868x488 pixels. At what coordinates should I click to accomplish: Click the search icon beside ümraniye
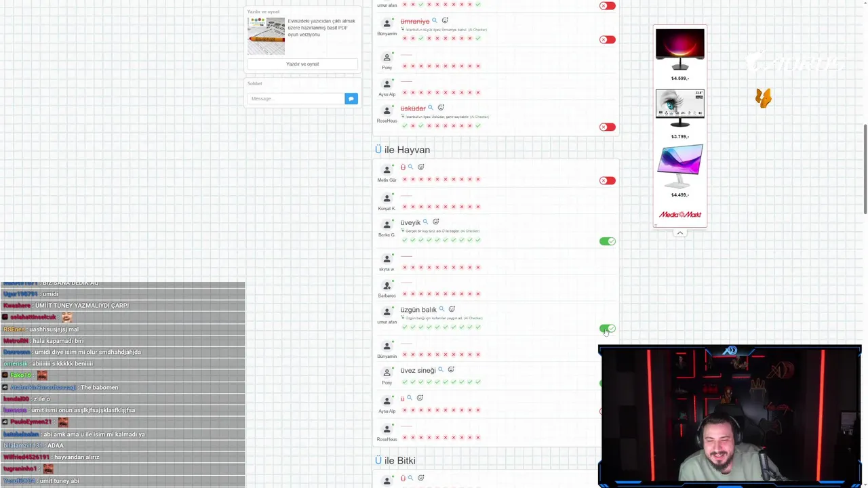tap(435, 21)
